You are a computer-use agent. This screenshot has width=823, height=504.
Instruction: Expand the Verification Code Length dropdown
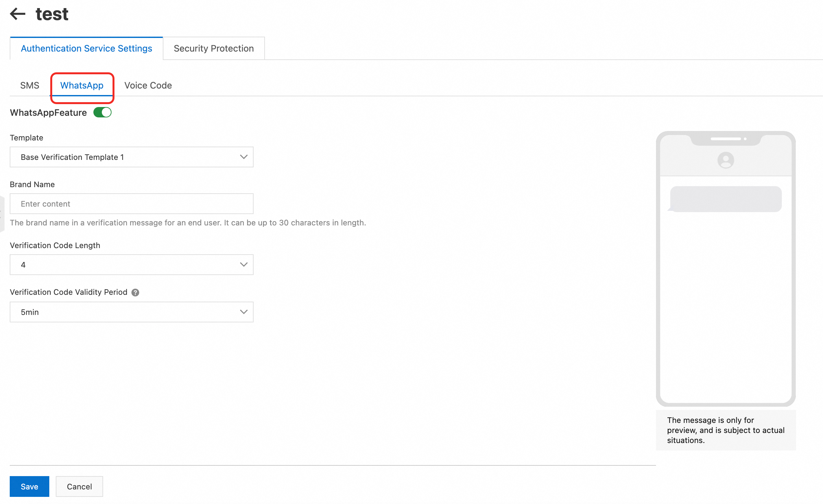pyautogui.click(x=131, y=265)
